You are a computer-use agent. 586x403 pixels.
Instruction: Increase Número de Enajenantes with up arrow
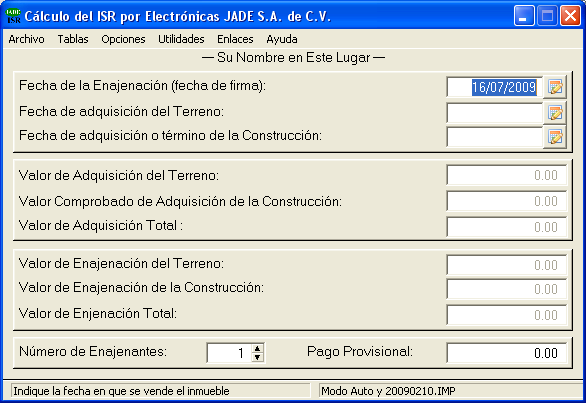coord(257,349)
